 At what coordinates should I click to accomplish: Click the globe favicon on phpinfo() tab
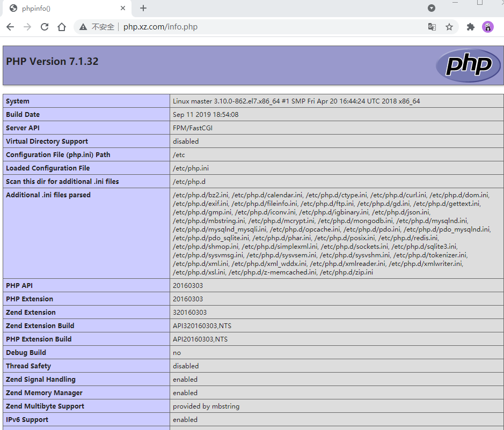[13, 9]
